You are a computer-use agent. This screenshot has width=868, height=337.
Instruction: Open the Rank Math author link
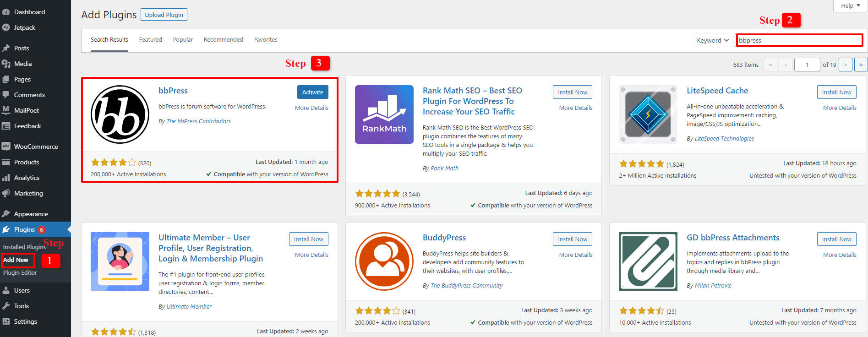tap(444, 168)
